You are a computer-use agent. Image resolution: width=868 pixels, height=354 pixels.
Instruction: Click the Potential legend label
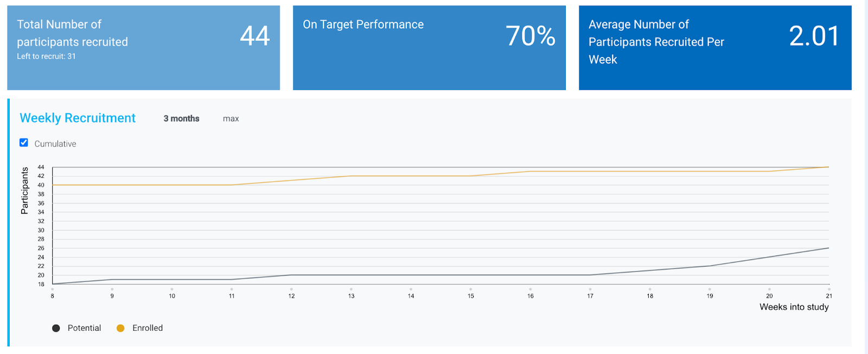84,328
